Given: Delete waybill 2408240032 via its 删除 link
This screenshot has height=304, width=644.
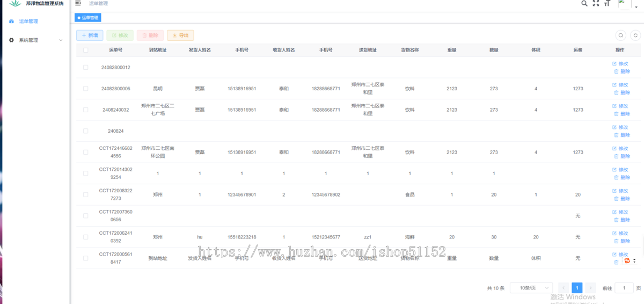Looking at the screenshot, I should [x=622, y=114].
